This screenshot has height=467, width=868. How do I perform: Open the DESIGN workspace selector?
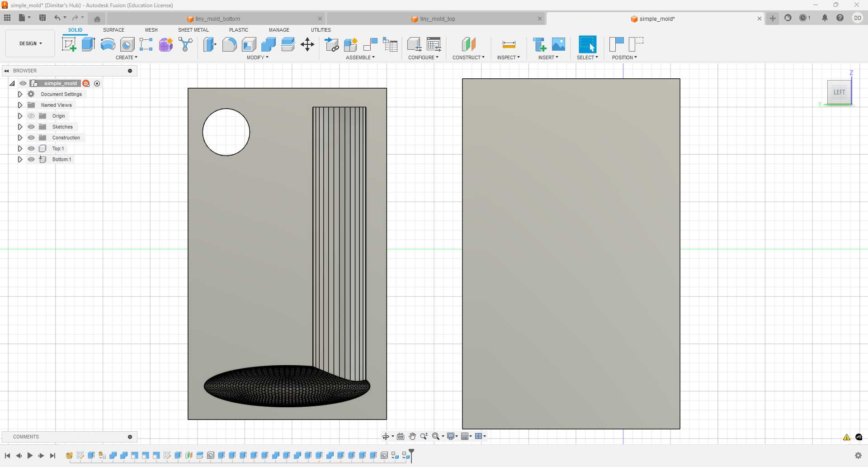click(x=29, y=43)
